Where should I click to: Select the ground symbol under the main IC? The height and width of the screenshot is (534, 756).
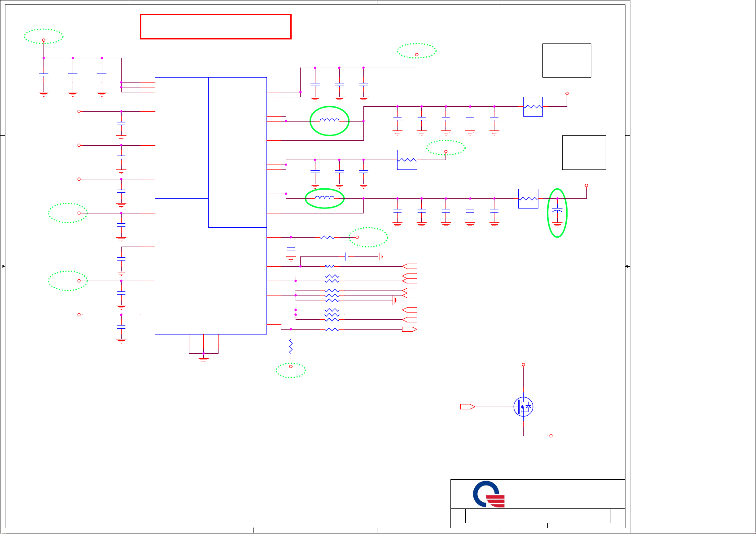click(203, 360)
